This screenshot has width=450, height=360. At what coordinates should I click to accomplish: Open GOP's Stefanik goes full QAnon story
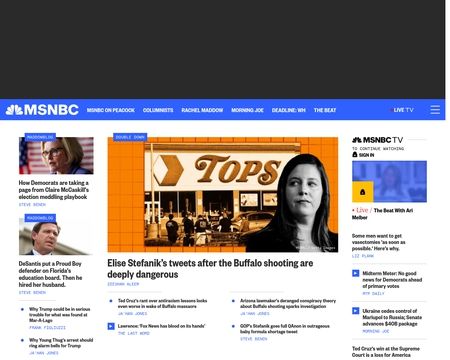coord(285,329)
